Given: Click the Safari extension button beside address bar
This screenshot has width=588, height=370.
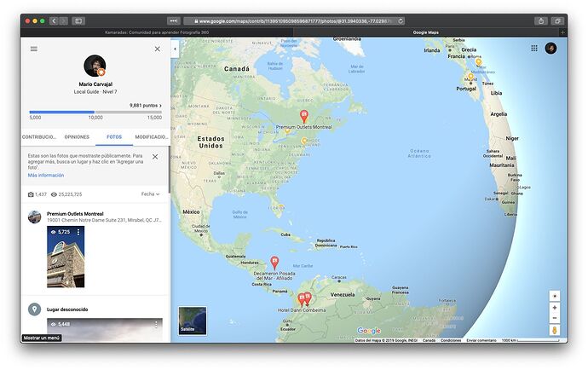Looking at the screenshot, I should point(174,21).
